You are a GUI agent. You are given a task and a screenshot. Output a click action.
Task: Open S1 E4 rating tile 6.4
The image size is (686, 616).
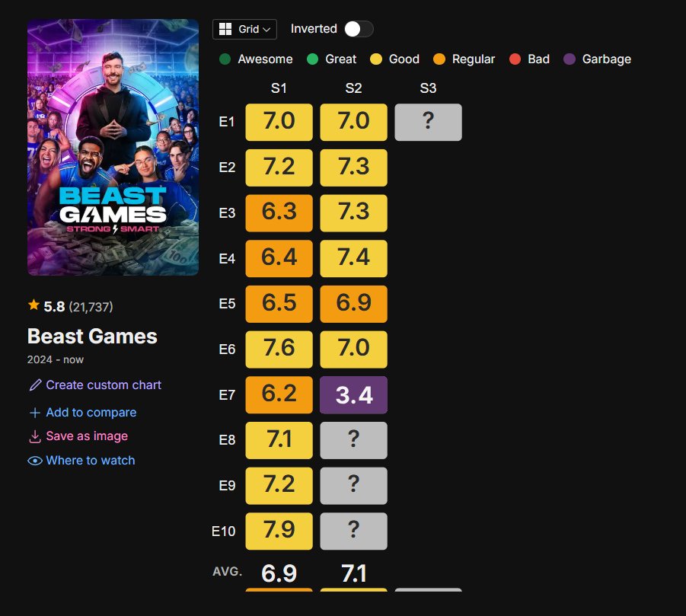(x=279, y=259)
